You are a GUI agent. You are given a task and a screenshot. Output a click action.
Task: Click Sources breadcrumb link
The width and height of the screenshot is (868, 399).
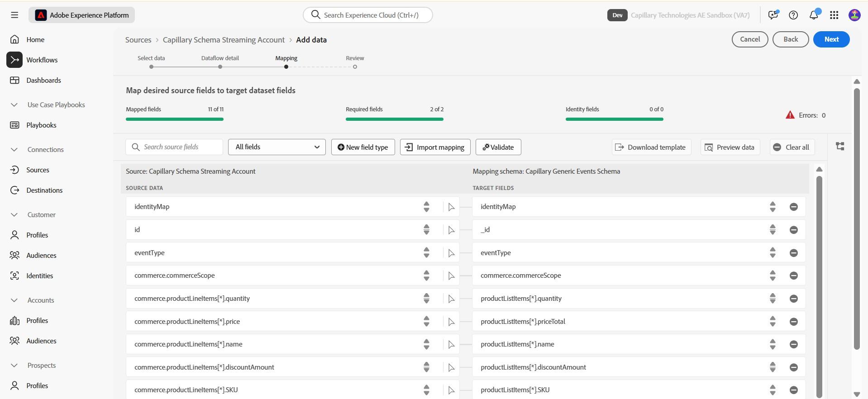[x=138, y=40]
